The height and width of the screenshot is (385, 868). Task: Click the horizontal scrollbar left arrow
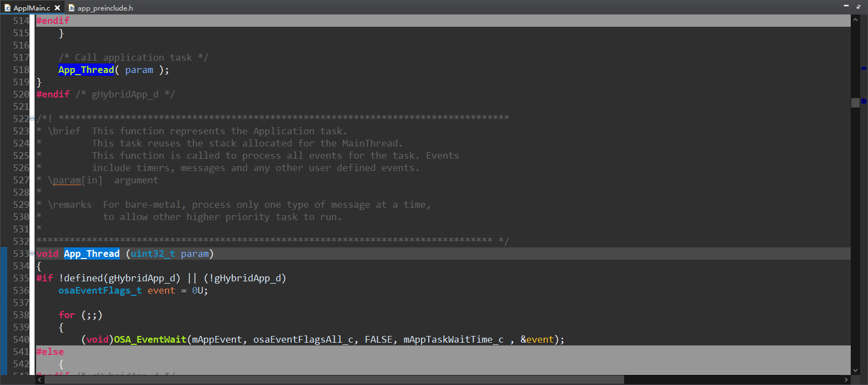[40, 379]
